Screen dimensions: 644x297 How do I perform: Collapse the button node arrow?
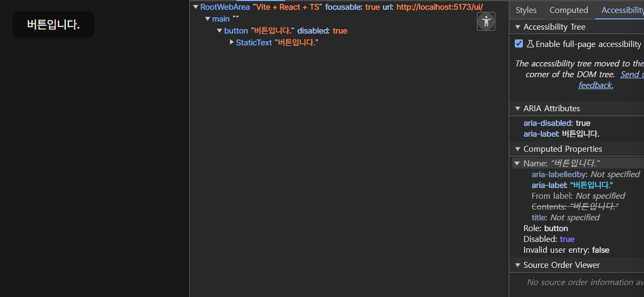(220, 31)
